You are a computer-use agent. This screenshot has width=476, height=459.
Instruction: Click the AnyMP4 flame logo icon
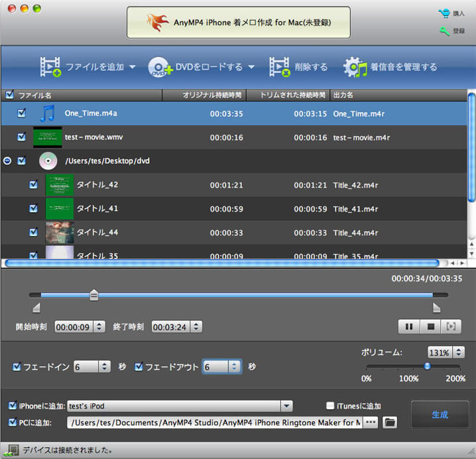click(x=158, y=22)
